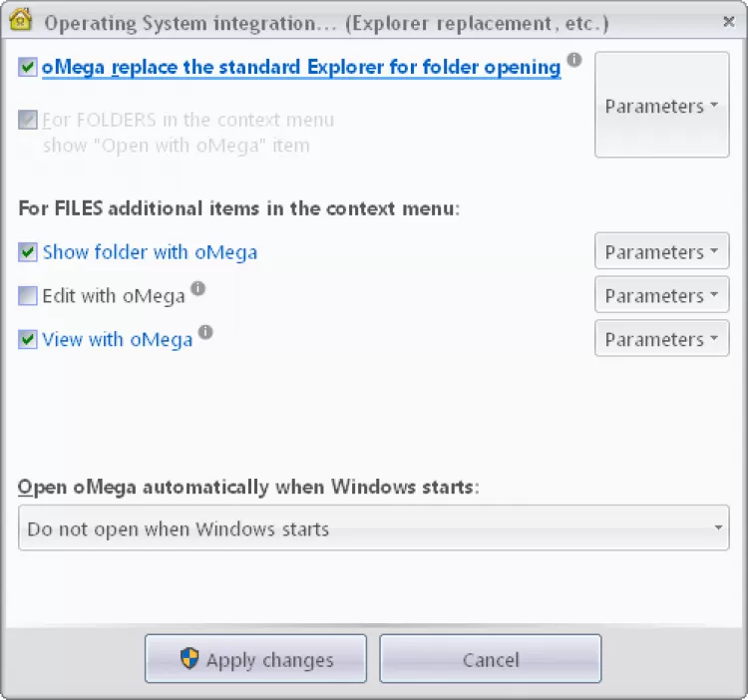748x700 pixels.
Task: Click the Show folder with oMega label
Action: (x=150, y=252)
